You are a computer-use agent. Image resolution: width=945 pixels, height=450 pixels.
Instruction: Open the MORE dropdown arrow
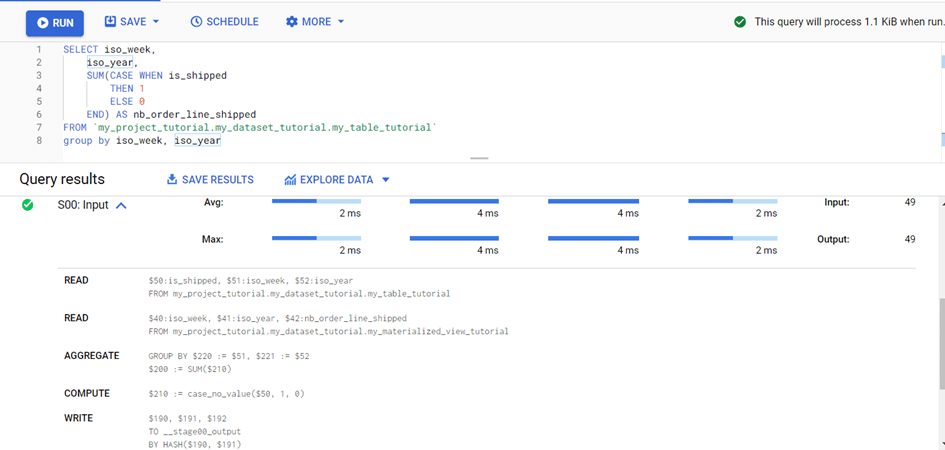click(x=341, y=21)
